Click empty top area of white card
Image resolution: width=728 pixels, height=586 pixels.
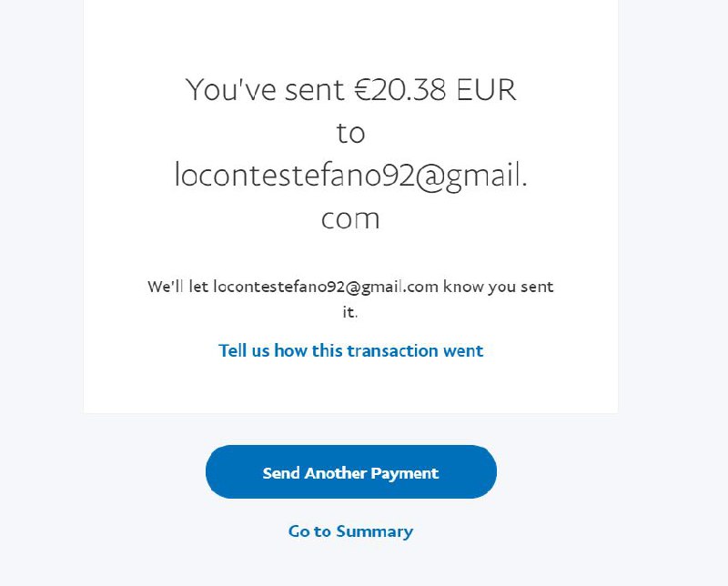(x=350, y=33)
